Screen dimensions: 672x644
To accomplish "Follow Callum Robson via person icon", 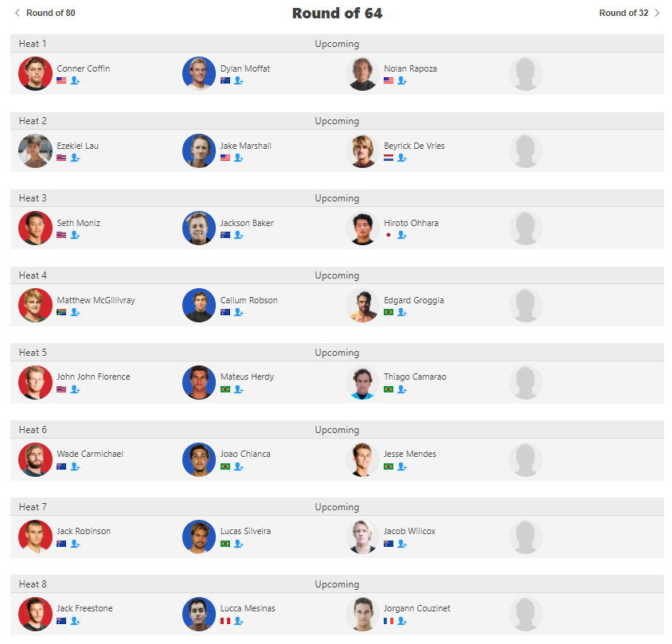I will [238, 313].
